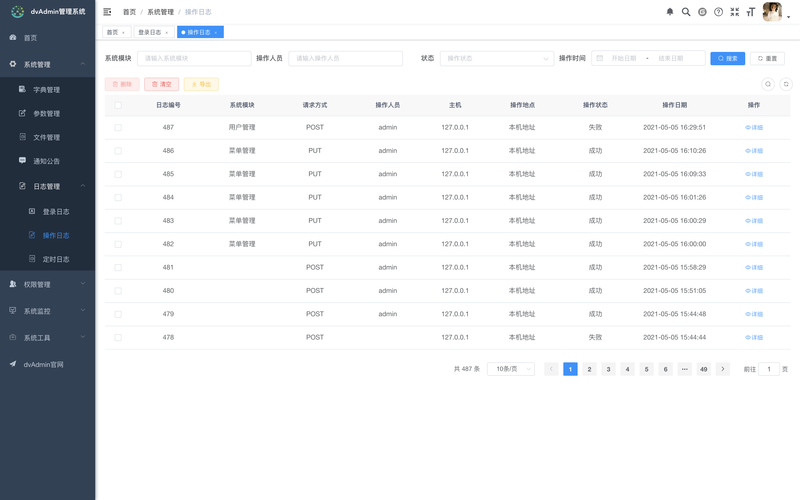Expand the 系统监控 sidebar menu

tap(47, 311)
